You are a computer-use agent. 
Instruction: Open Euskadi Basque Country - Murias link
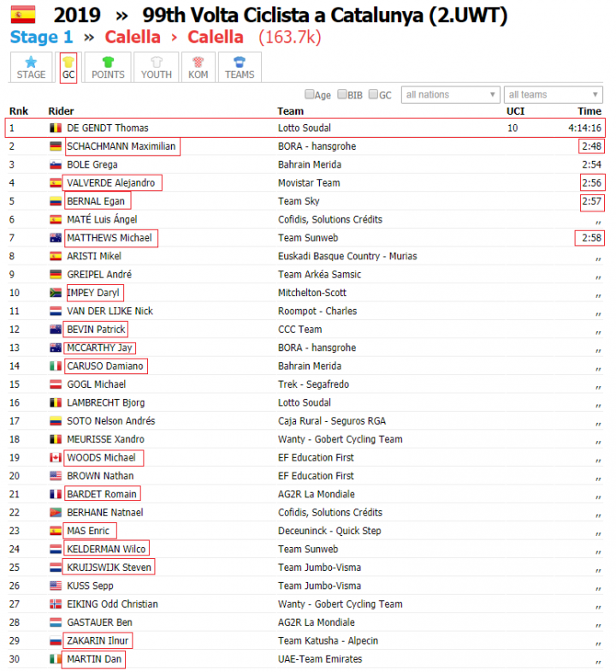347,256
